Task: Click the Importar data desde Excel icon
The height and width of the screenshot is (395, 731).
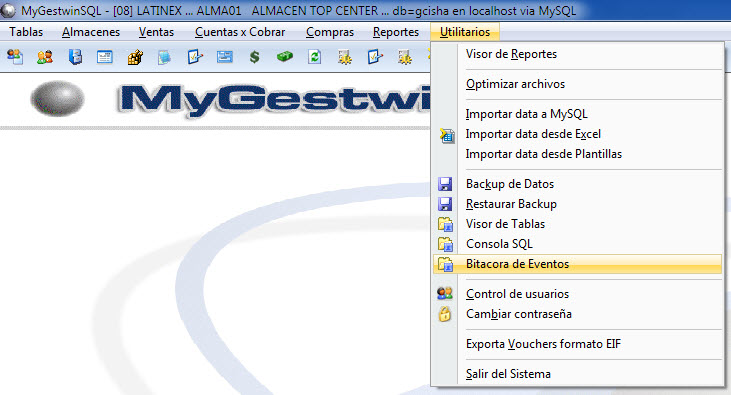Action: (x=447, y=135)
